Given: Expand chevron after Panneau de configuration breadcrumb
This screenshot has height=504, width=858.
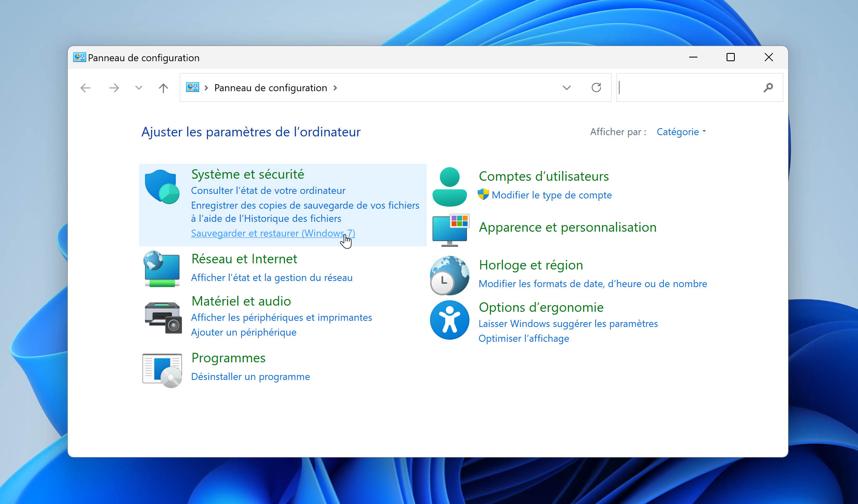Looking at the screenshot, I should tap(336, 88).
